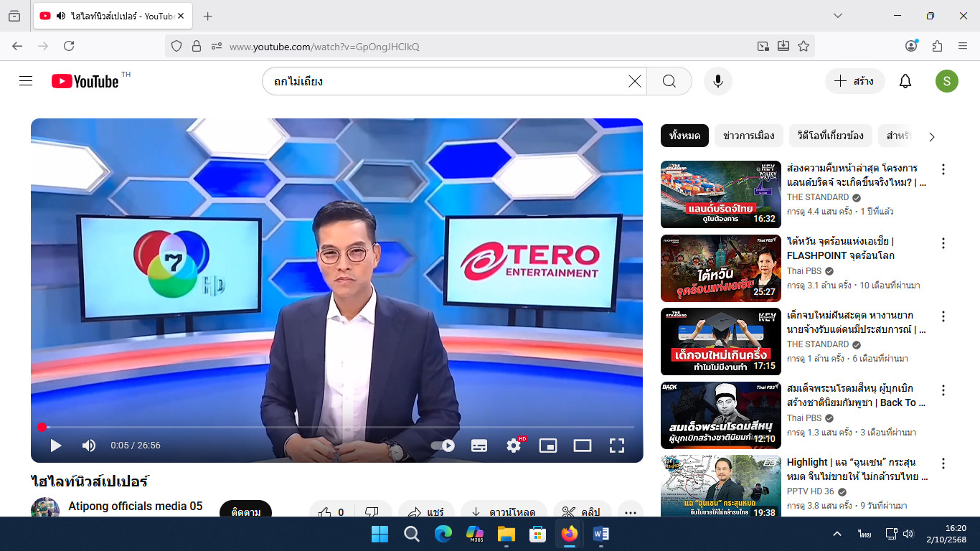Open options menu for Highlight ฮุนเซน video
This screenshot has width=980, height=551.
point(943,463)
